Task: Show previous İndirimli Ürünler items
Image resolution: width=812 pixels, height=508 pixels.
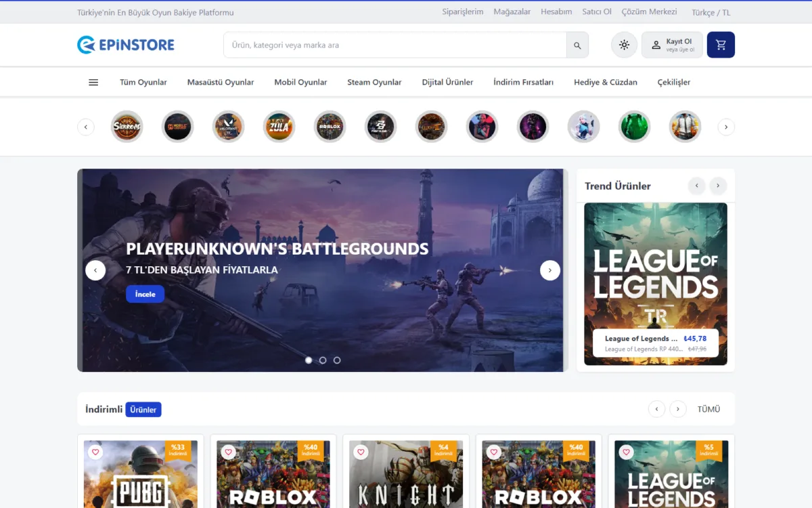Action: click(656, 409)
